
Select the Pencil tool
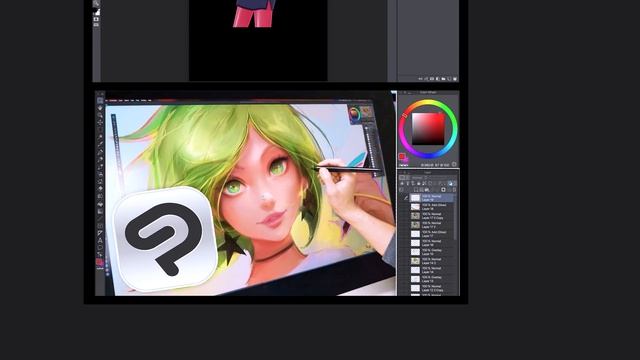coord(100,159)
